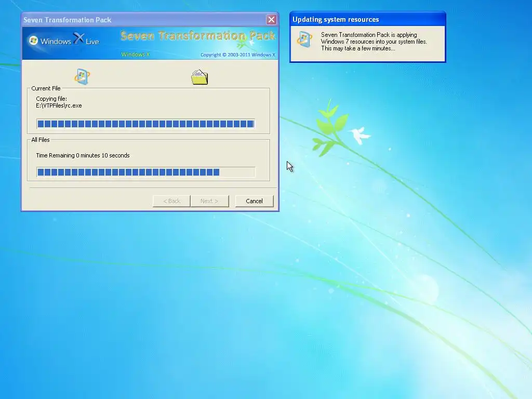Click the 'All Files' group label
This screenshot has width=532, height=399.
(x=41, y=140)
